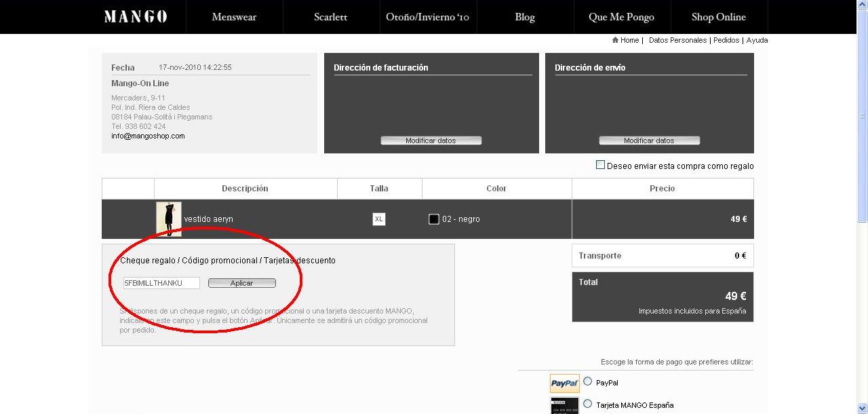This screenshot has height=414, width=868.
Task: Click the PayPal logo icon
Action: tap(565, 383)
